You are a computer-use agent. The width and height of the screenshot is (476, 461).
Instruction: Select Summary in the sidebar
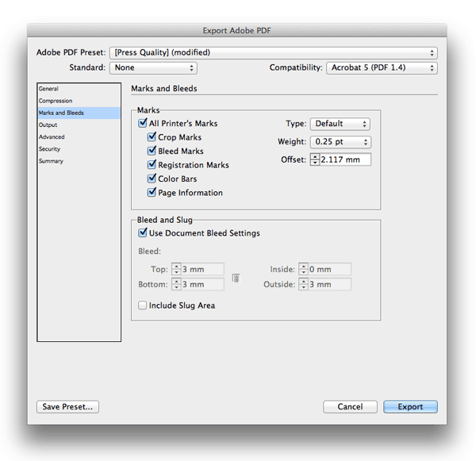79,161
